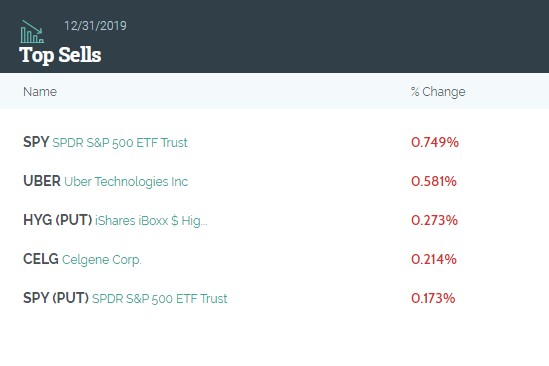
Task: Open the Uber Technologies Inc link
Action: [126, 182]
